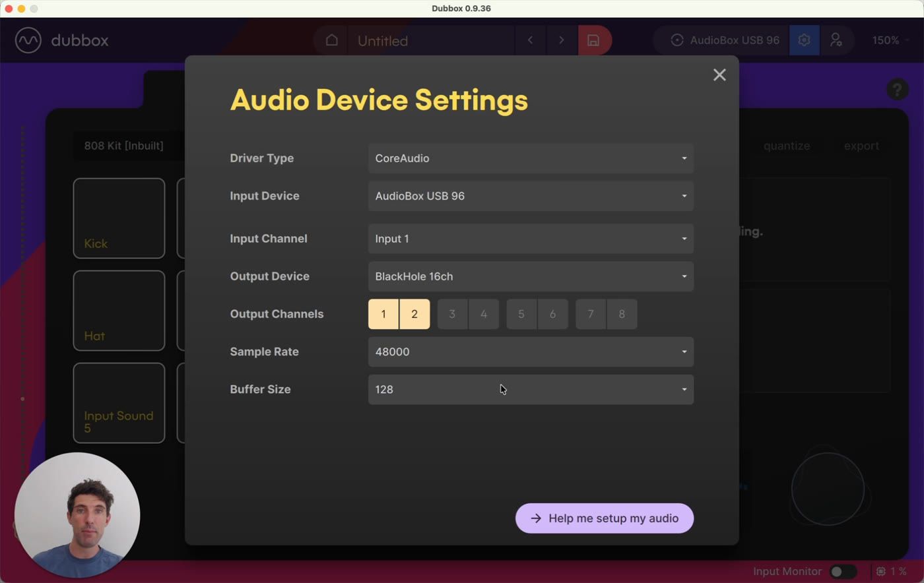This screenshot has height=583, width=924.
Task: Switch to the export tab
Action: (861, 146)
